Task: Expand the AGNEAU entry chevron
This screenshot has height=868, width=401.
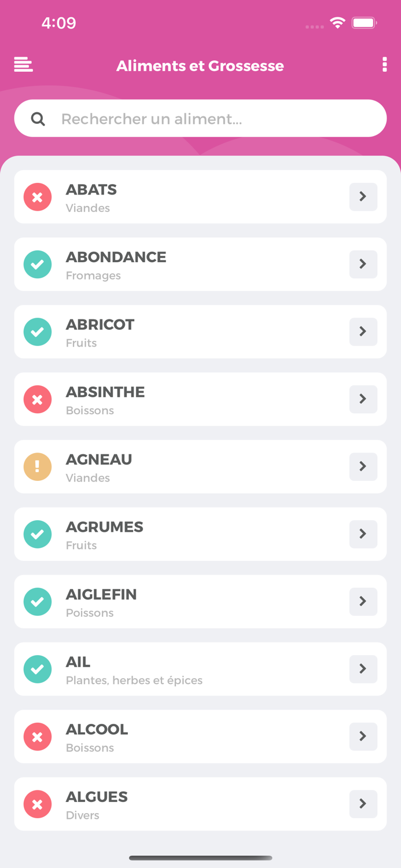Action: [x=363, y=466]
